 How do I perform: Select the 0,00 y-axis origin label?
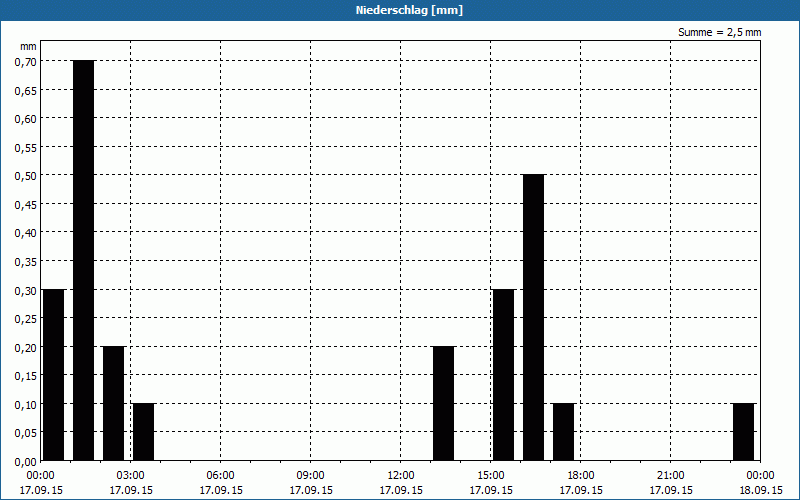pyautogui.click(x=25, y=462)
